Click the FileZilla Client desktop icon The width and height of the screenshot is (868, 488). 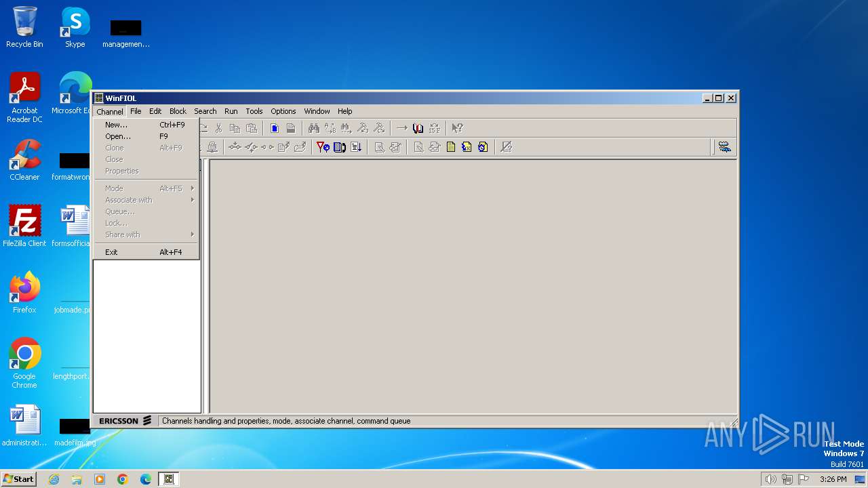pyautogui.click(x=24, y=226)
